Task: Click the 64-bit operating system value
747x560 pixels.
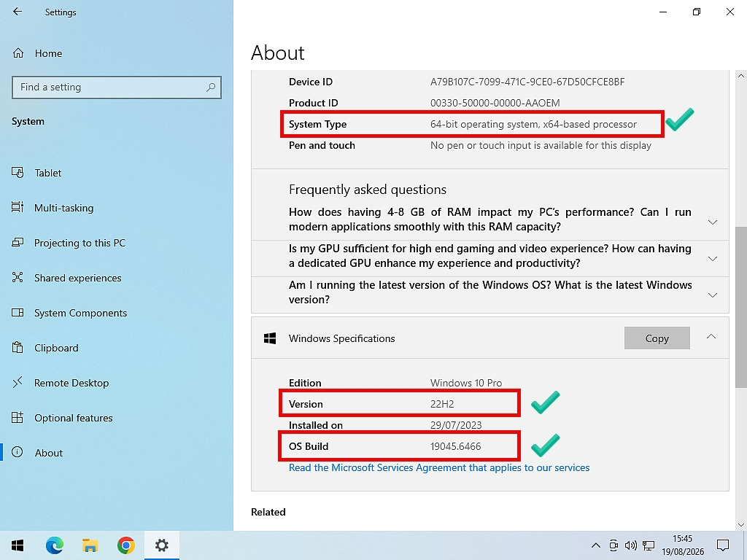Action: (x=533, y=124)
